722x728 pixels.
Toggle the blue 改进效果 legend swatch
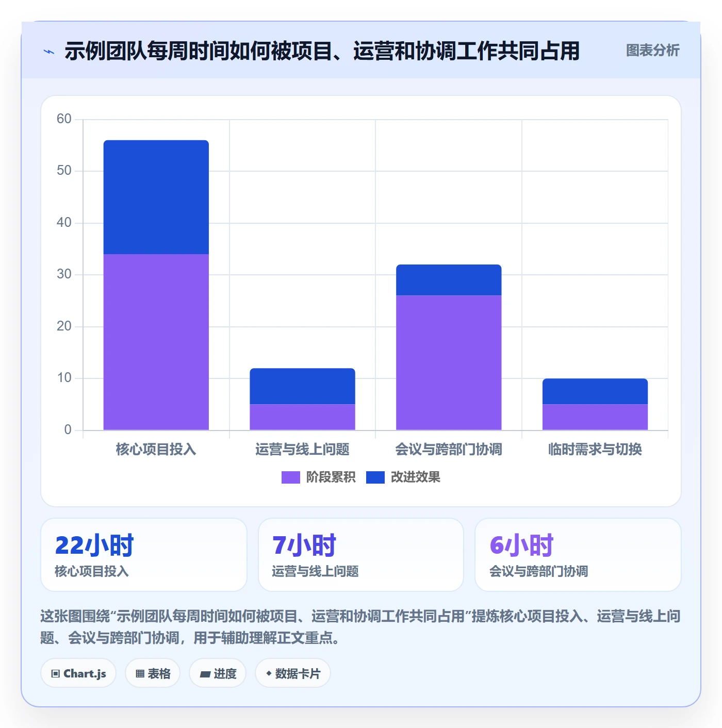click(x=375, y=477)
